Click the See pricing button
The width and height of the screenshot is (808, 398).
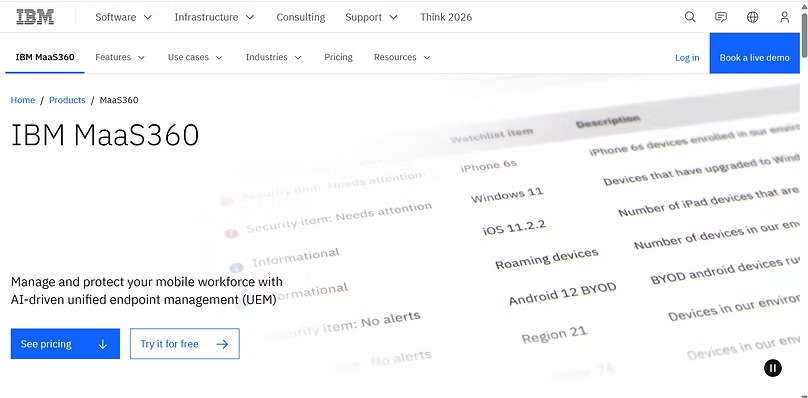tap(65, 344)
